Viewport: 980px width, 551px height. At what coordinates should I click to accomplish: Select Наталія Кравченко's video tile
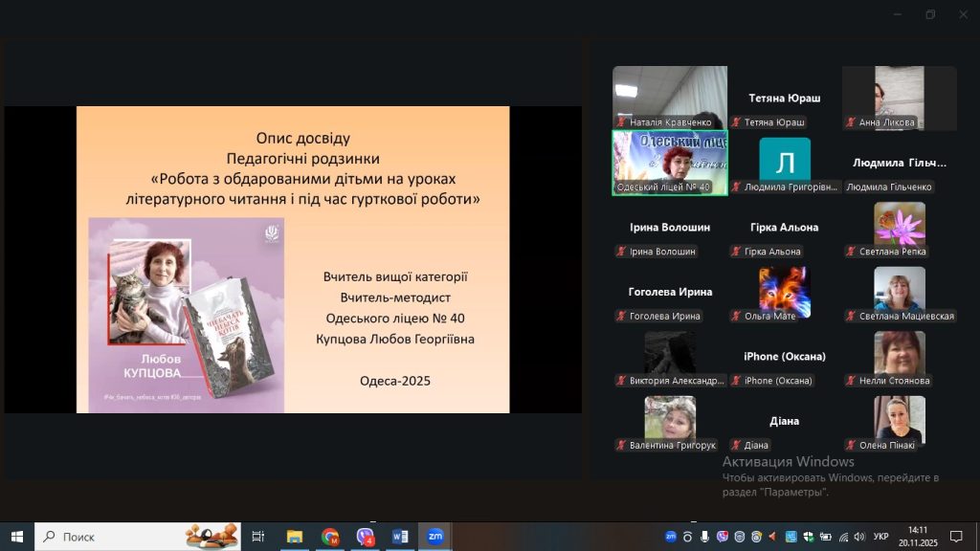click(x=669, y=97)
